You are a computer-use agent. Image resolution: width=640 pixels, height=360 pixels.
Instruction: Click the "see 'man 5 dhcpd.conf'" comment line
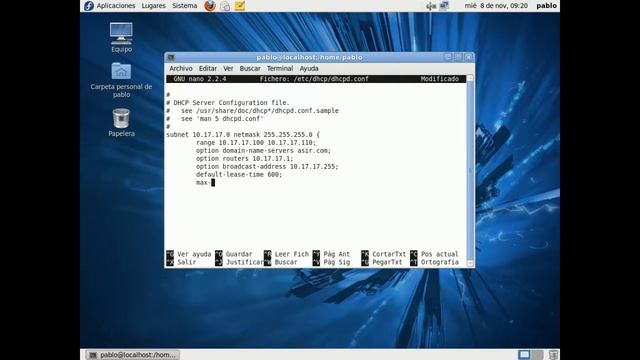215,119
